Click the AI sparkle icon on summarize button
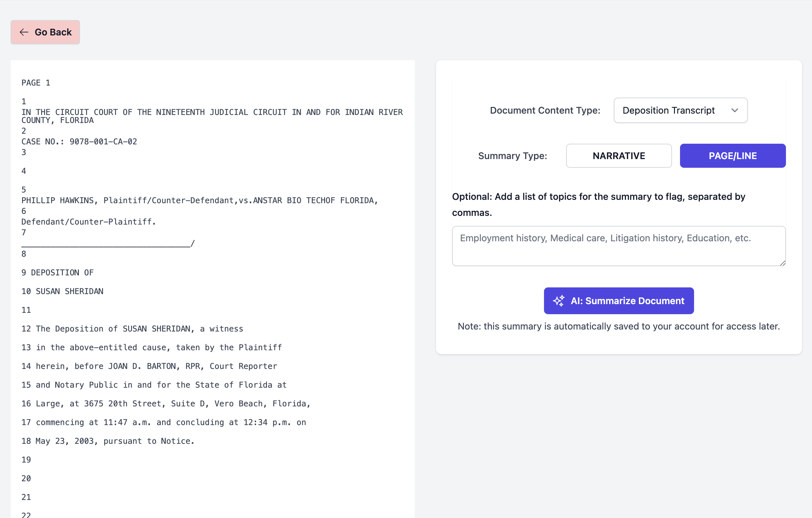The image size is (812, 518). click(x=559, y=300)
